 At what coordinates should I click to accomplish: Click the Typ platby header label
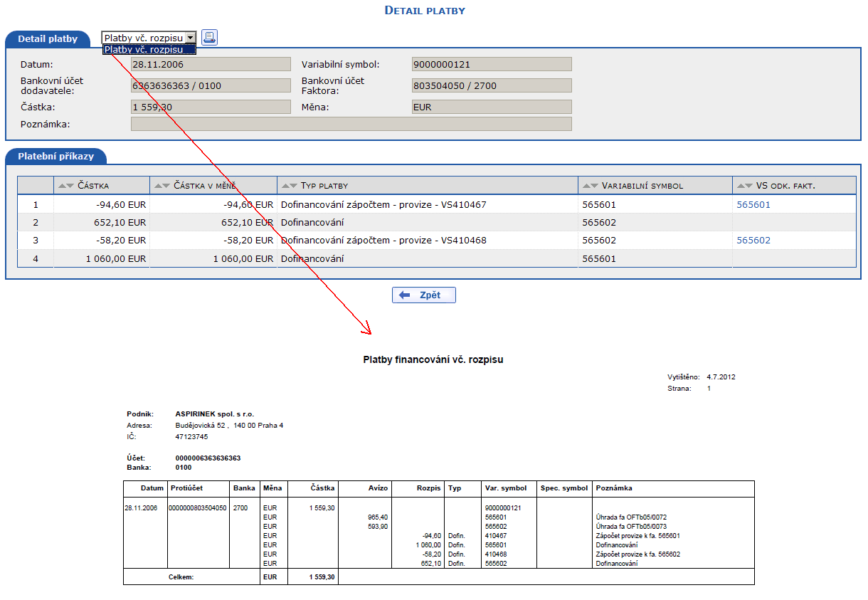324,186
